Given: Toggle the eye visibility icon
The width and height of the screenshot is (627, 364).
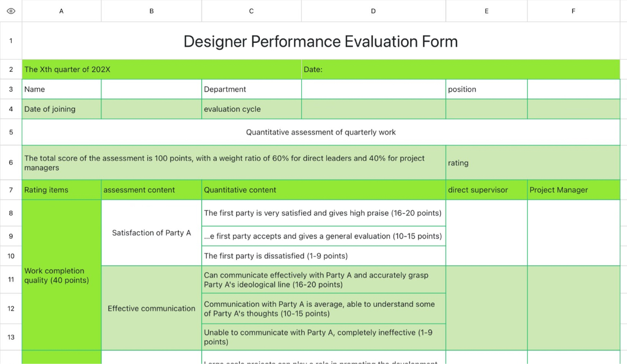Looking at the screenshot, I should tap(11, 11).
